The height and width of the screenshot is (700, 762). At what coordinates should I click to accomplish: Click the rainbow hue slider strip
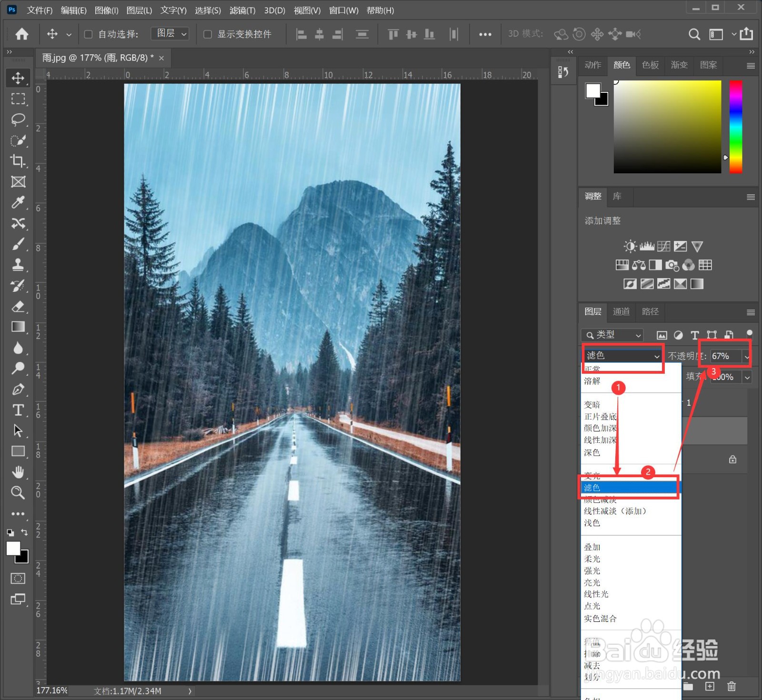point(736,127)
